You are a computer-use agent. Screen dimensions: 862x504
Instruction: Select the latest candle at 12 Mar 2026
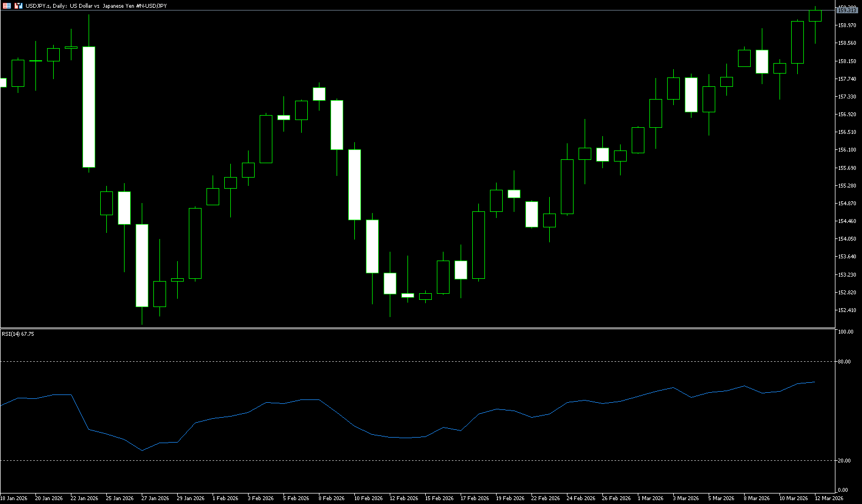pos(815,15)
